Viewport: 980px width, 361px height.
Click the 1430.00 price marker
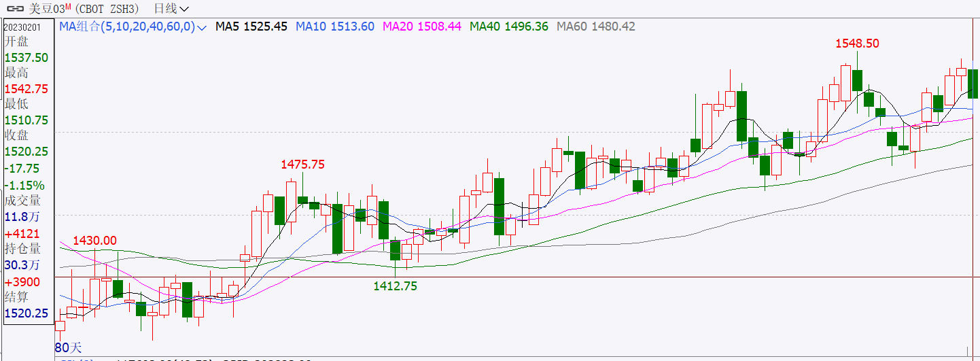[x=94, y=241]
